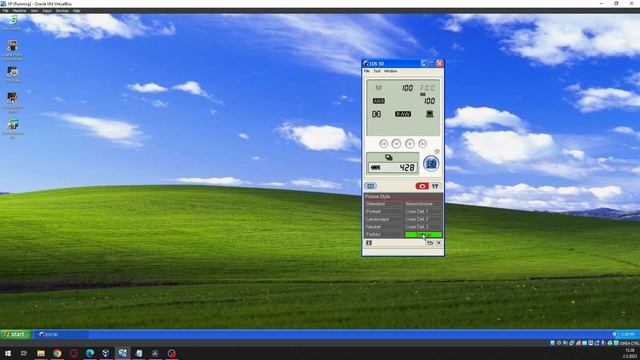Screen dimensions: 640x360
Task: Open Edge in host taskbar
Action: 90,353
